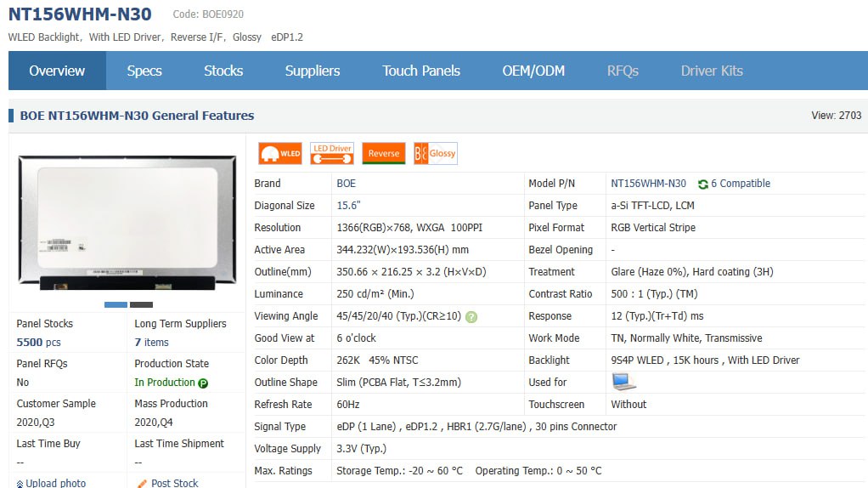Click the BOE NT156WHM-N30 General Features heading
The width and height of the screenshot is (868, 488).
point(138,116)
